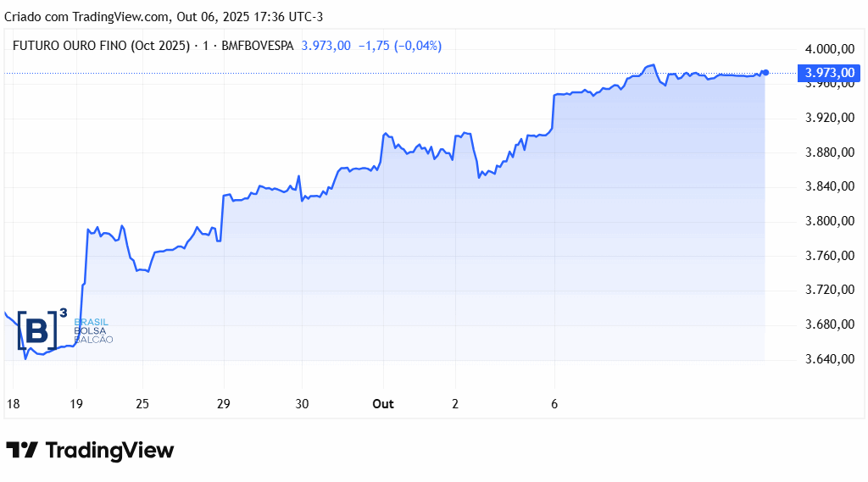Click the 3.973,00 last price in legend
Image resolution: width=868 pixels, height=482 pixels.
tap(325, 46)
